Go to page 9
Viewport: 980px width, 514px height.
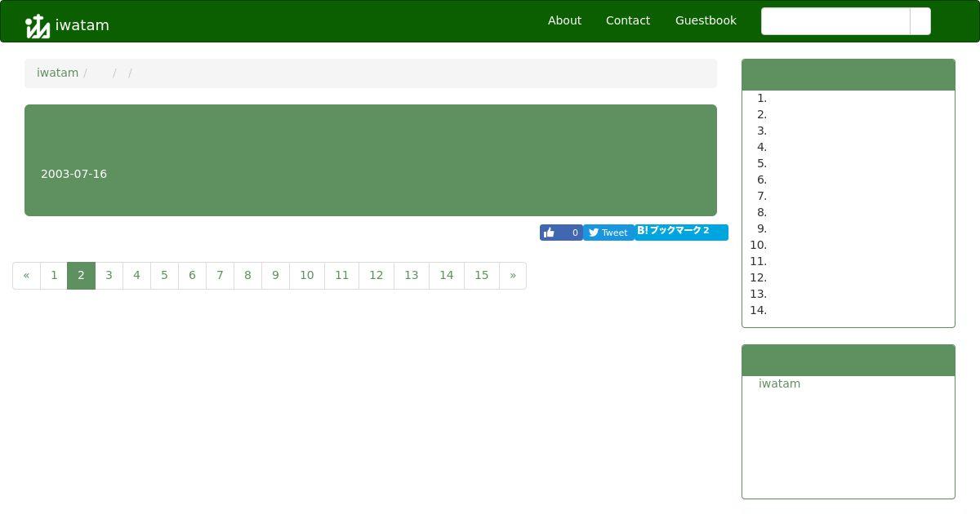275,275
